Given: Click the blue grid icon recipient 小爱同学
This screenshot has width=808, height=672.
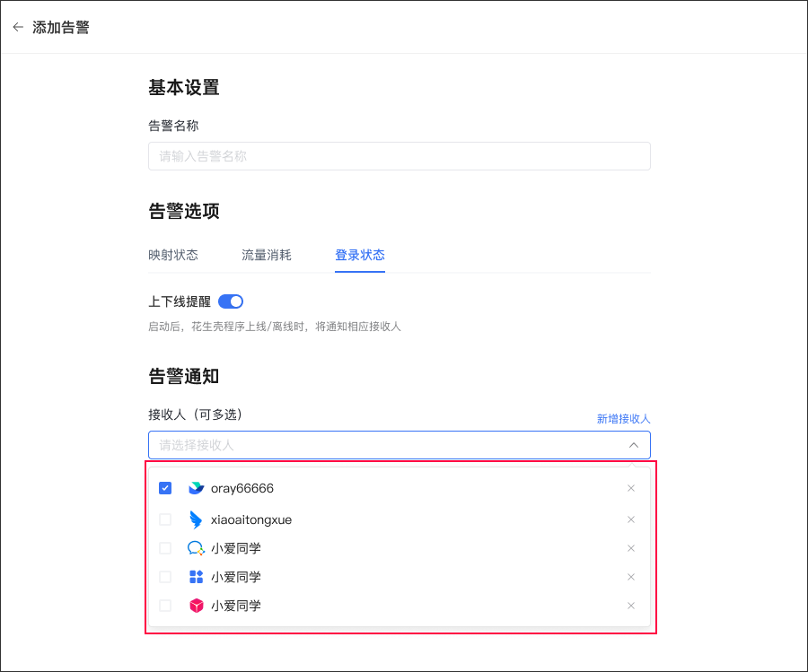Looking at the screenshot, I should click(x=196, y=577).
